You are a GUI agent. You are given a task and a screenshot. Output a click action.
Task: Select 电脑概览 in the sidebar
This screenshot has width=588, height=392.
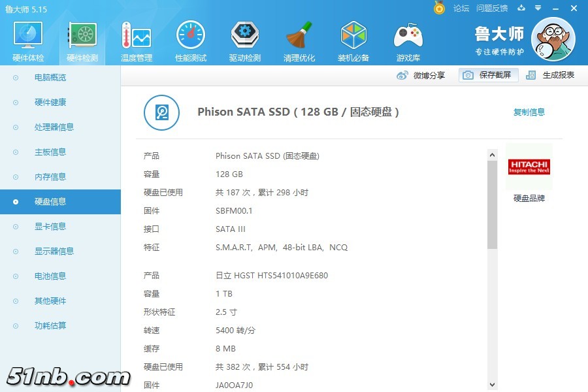pos(50,78)
